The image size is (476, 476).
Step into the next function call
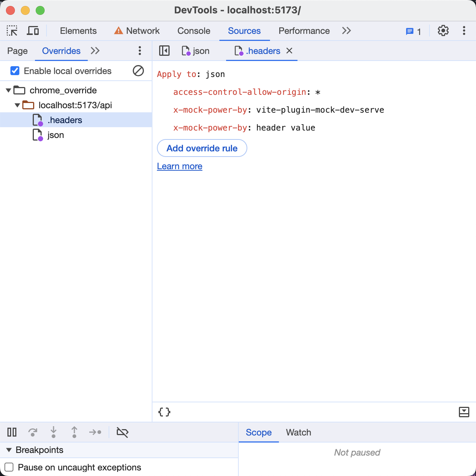coord(54,432)
